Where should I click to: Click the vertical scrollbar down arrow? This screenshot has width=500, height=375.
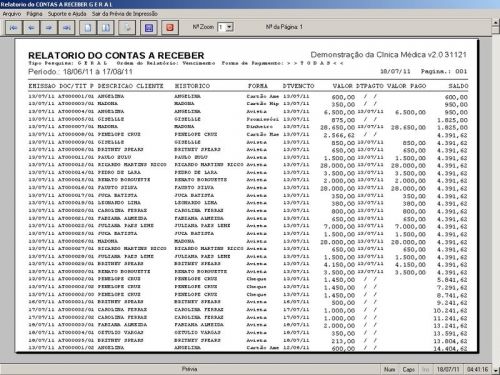(x=496, y=370)
